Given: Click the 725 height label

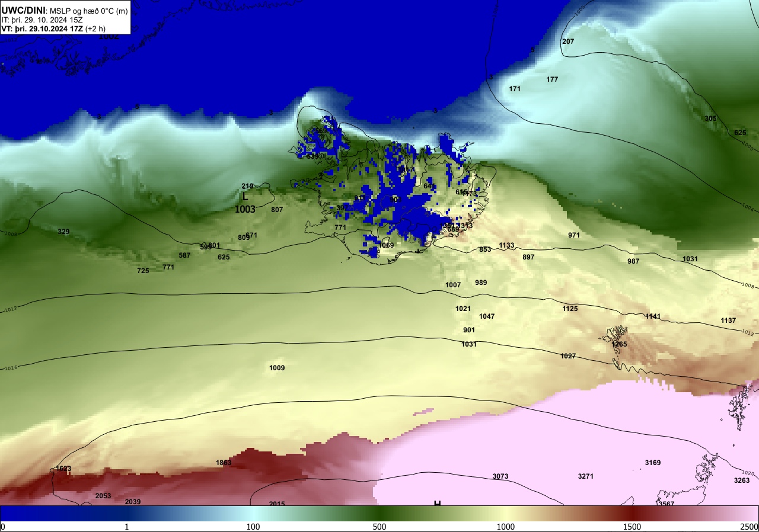Looking at the screenshot, I should [143, 271].
